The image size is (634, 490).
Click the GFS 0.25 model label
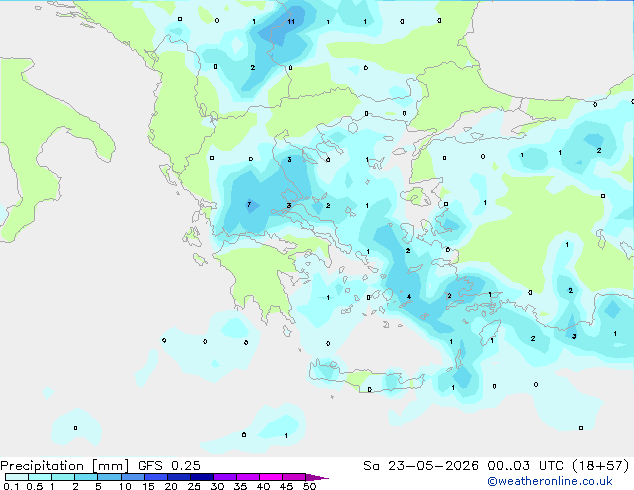[x=169, y=466]
